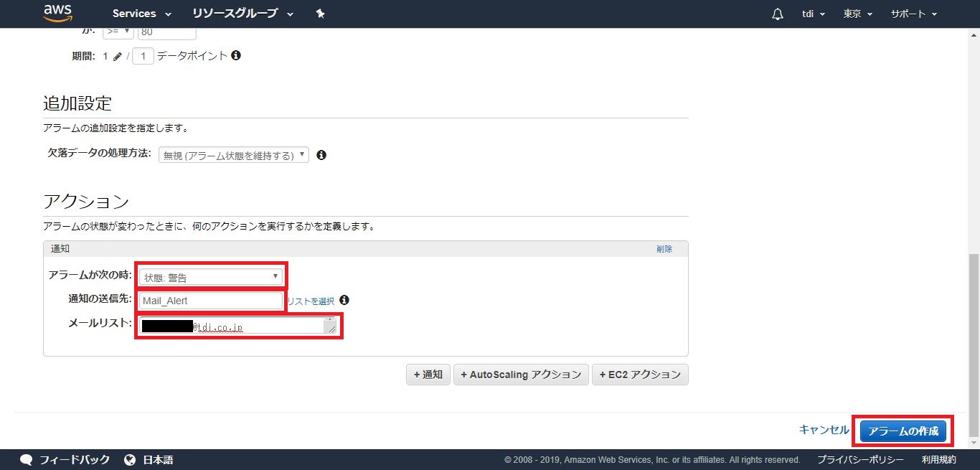980x470 pixels.
Task: Open the Services menu
Action: click(141, 14)
